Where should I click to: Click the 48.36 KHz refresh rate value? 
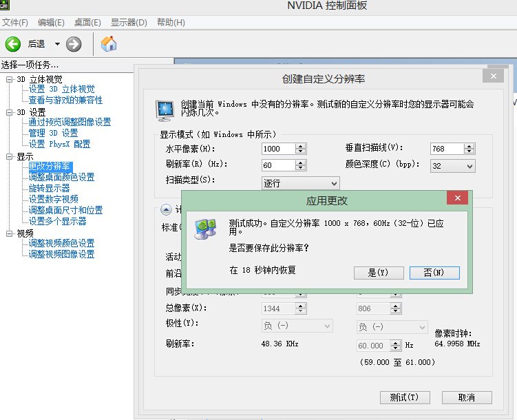pos(279,344)
